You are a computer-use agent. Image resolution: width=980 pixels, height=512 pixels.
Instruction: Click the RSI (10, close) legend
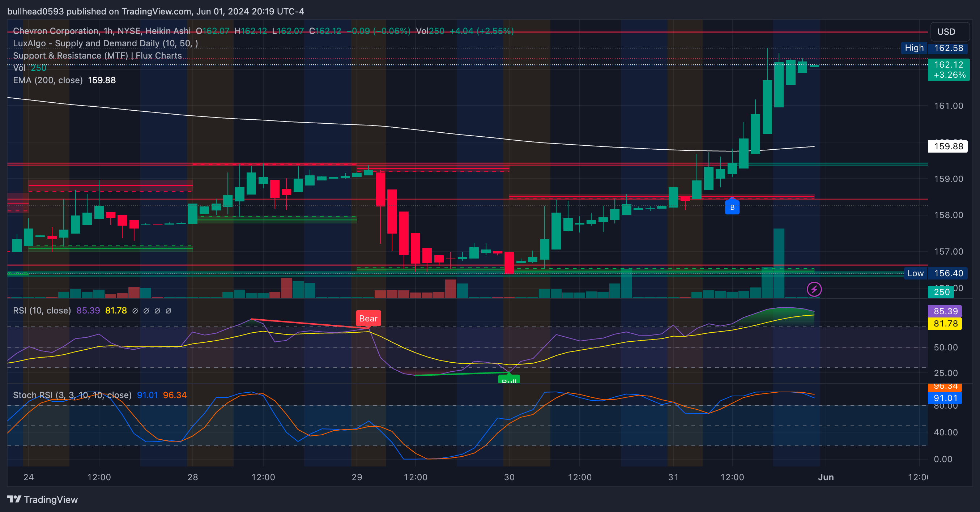pyautogui.click(x=42, y=310)
